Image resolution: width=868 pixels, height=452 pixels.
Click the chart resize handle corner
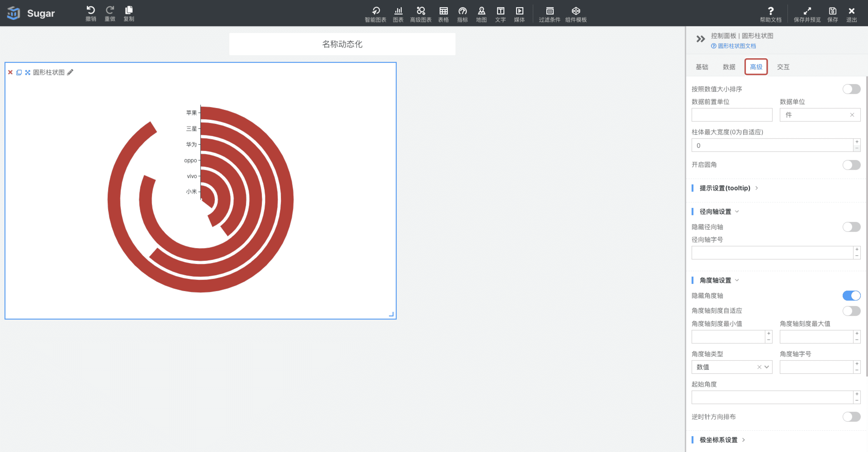(391, 314)
